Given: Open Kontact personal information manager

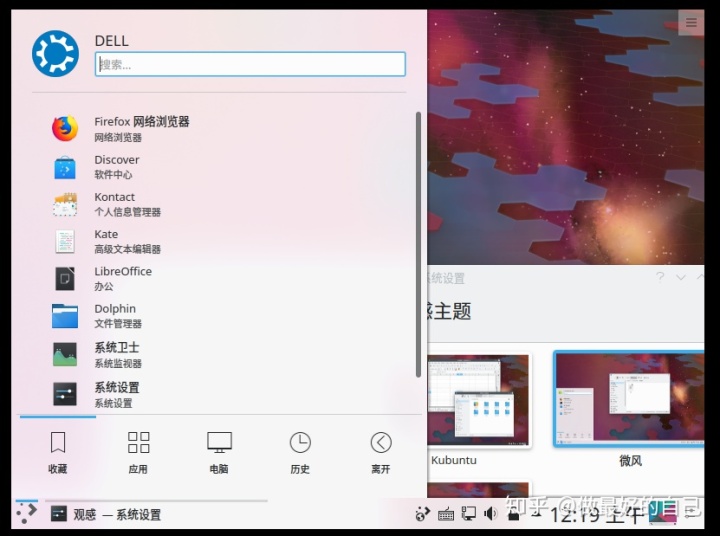Looking at the screenshot, I should [218, 204].
